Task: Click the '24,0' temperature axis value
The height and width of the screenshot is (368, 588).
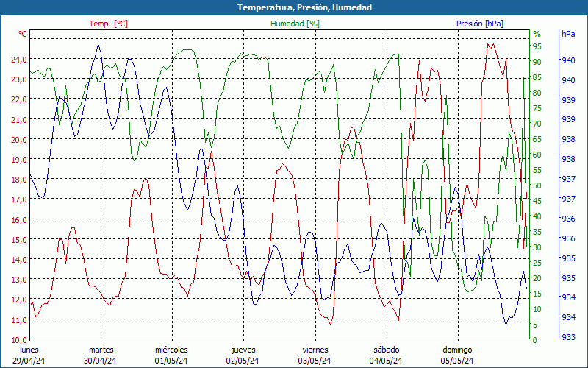Action: pos(19,60)
